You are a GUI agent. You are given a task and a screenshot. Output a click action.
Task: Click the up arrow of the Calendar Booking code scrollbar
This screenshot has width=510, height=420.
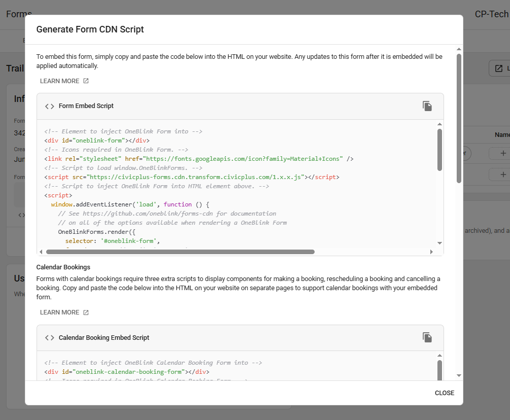coord(440,356)
